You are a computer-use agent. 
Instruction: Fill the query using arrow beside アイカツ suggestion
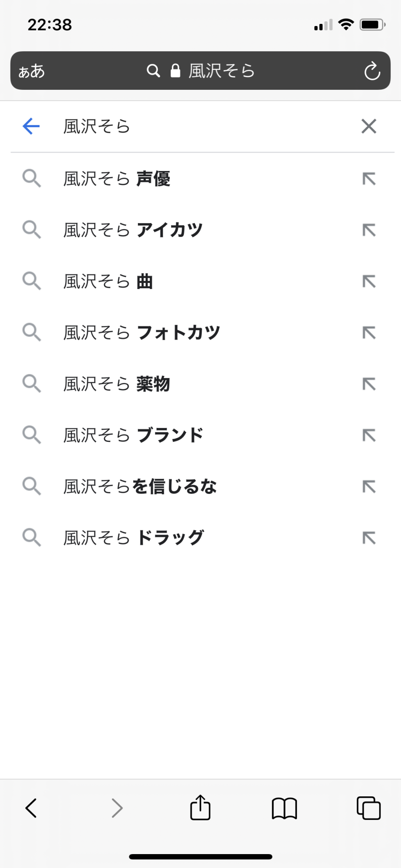[368, 230]
